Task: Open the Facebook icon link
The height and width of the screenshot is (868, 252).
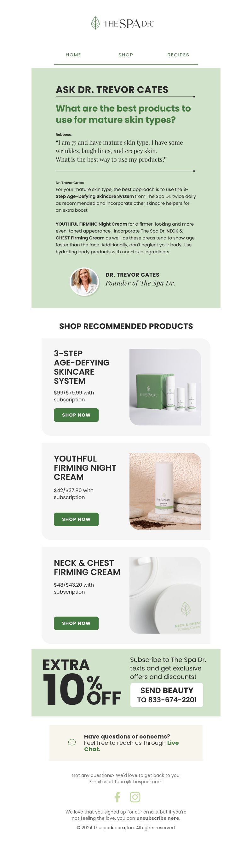Action: [x=117, y=797]
